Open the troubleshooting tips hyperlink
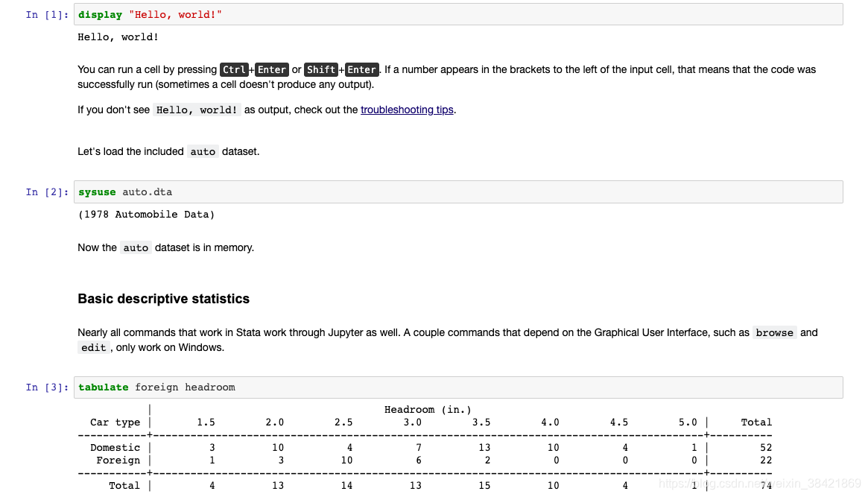 pos(407,110)
